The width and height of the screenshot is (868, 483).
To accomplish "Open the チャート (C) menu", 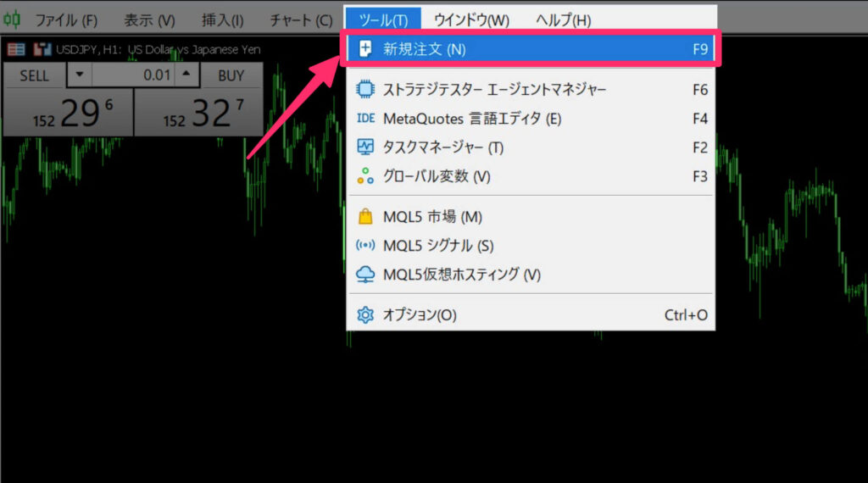I will 301,20.
